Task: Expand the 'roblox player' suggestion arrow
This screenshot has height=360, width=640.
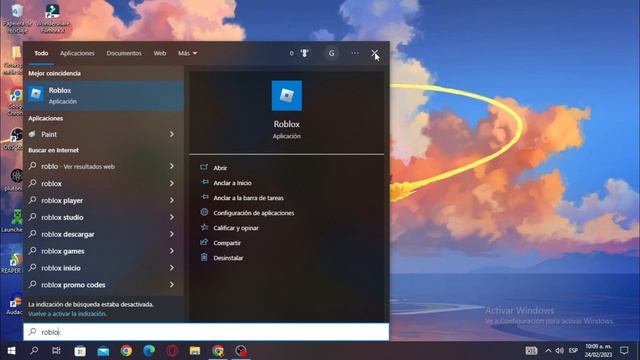Action: pyautogui.click(x=172, y=200)
